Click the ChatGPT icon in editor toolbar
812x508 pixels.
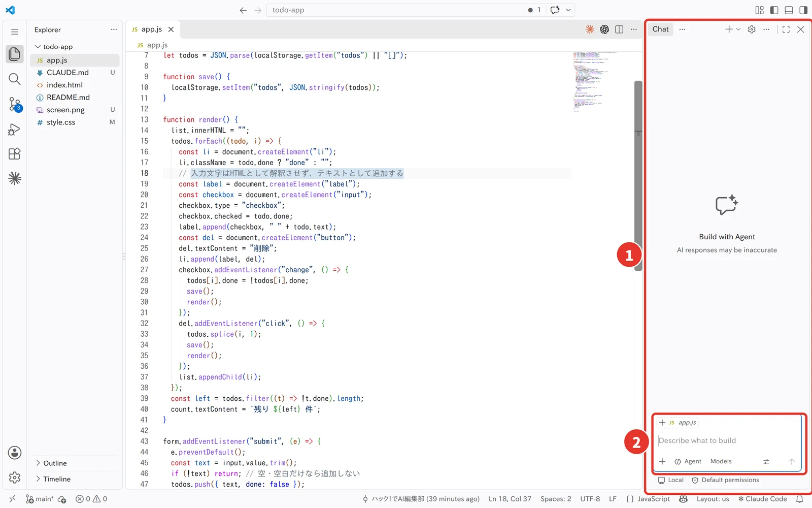[x=604, y=29]
